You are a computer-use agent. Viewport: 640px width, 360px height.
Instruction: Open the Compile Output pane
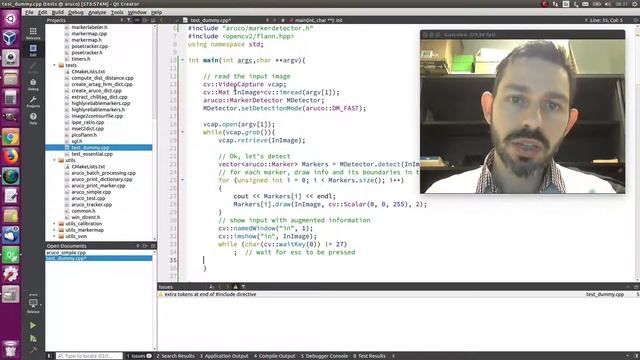pos(275,356)
